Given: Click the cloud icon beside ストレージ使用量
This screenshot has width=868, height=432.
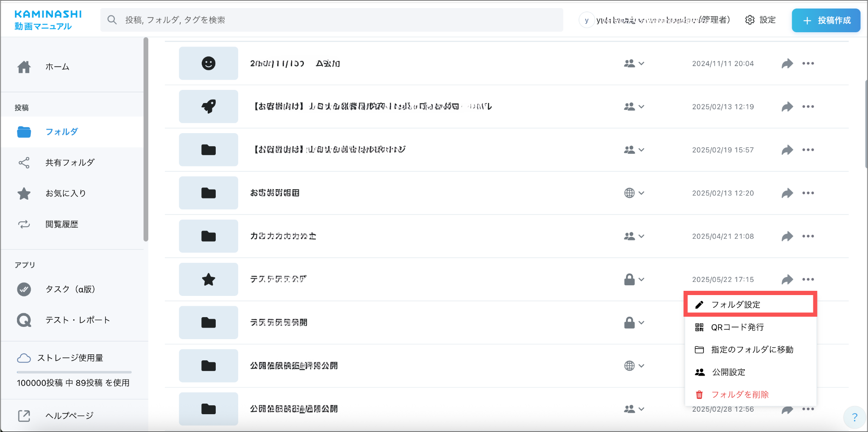Looking at the screenshot, I should (x=24, y=358).
